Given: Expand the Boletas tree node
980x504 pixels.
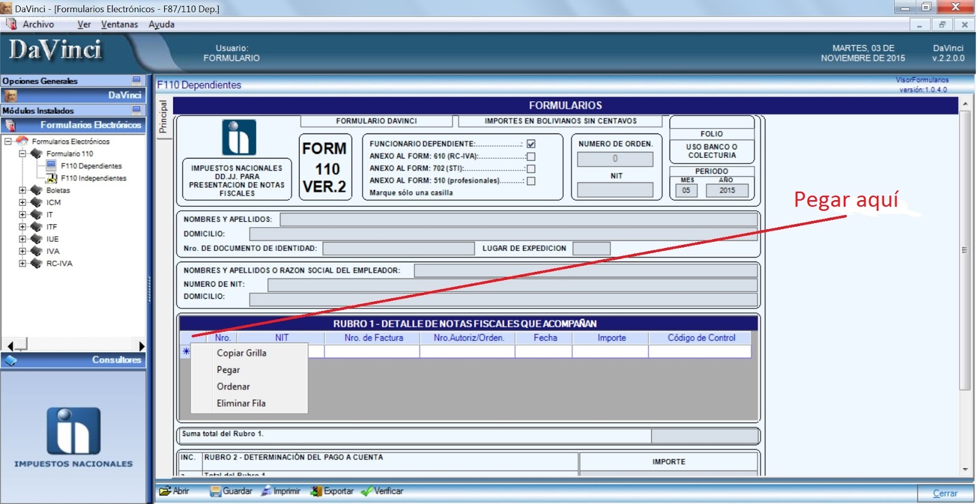Looking at the screenshot, I should point(23,190).
